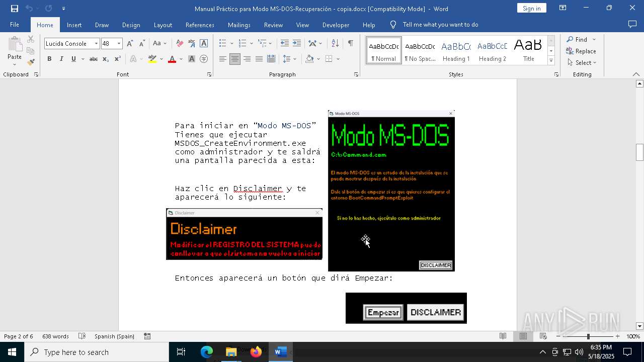644x362 pixels.
Task: Click the Cut scissors icon
Action: 31,39
